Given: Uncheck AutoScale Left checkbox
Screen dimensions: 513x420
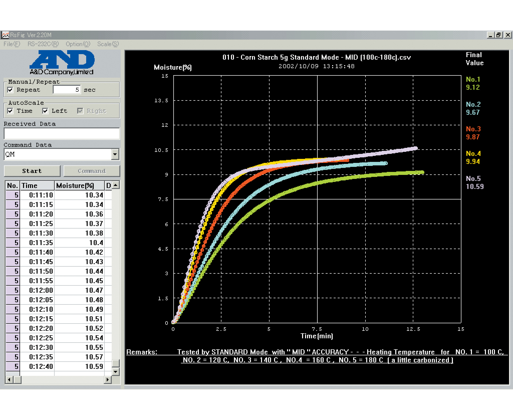Looking at the screenshot, I should coord(45,111).
